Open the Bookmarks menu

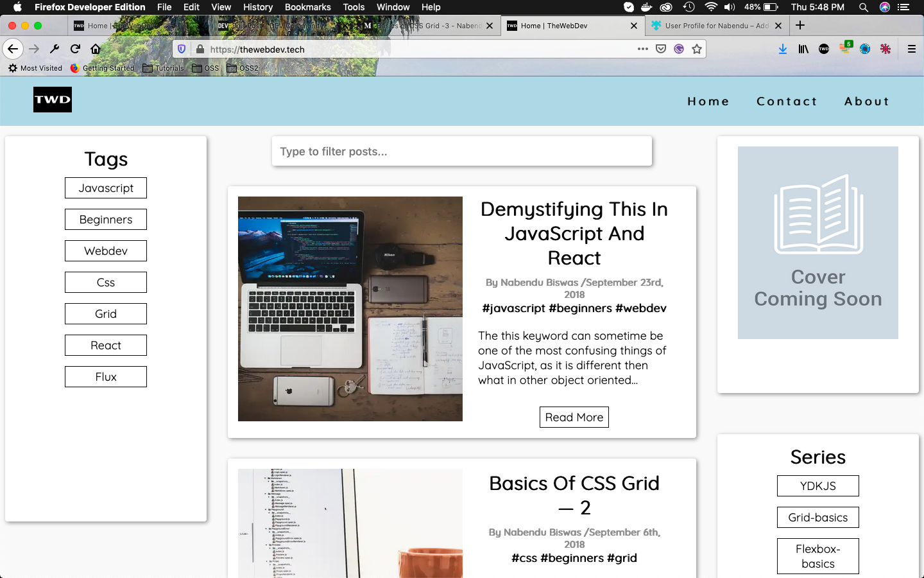[x=307, y=7]
